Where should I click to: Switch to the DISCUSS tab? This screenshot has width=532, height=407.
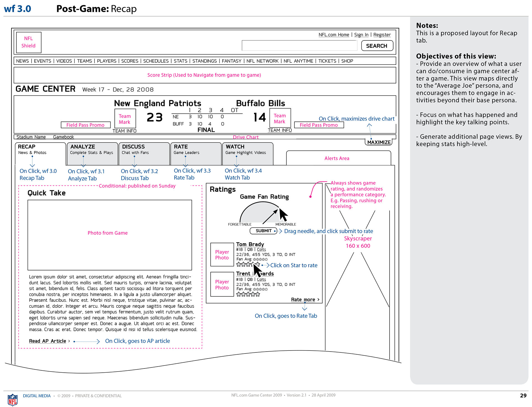coord(144,154)
